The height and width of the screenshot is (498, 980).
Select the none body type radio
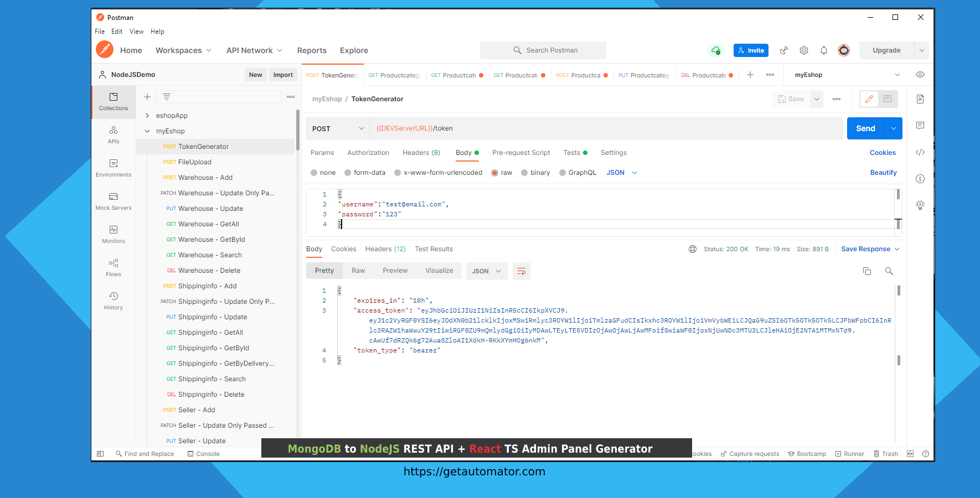(314, 173)
